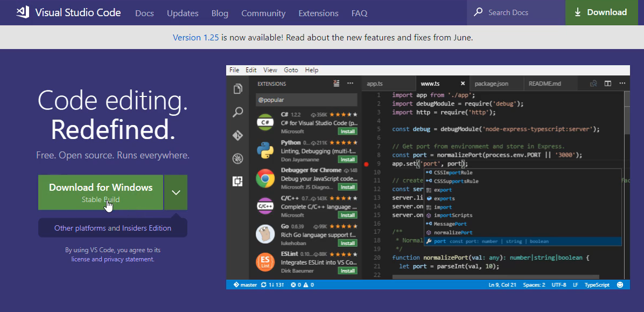
Task: Click the Visual Studio Code logo in the header
Action: pos(23,12)
